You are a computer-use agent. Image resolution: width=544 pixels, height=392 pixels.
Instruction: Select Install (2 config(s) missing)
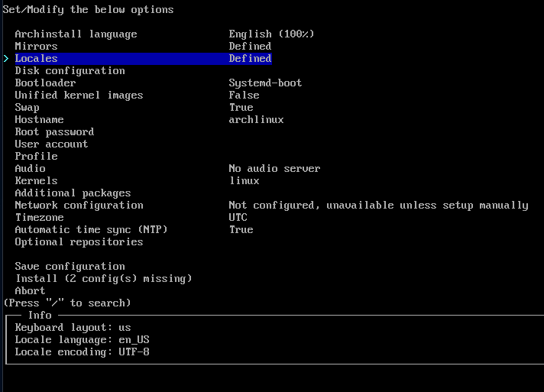104,279
